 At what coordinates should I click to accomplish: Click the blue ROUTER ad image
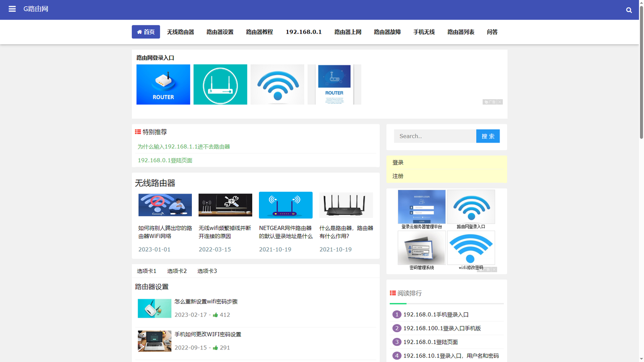pos(163,84)
